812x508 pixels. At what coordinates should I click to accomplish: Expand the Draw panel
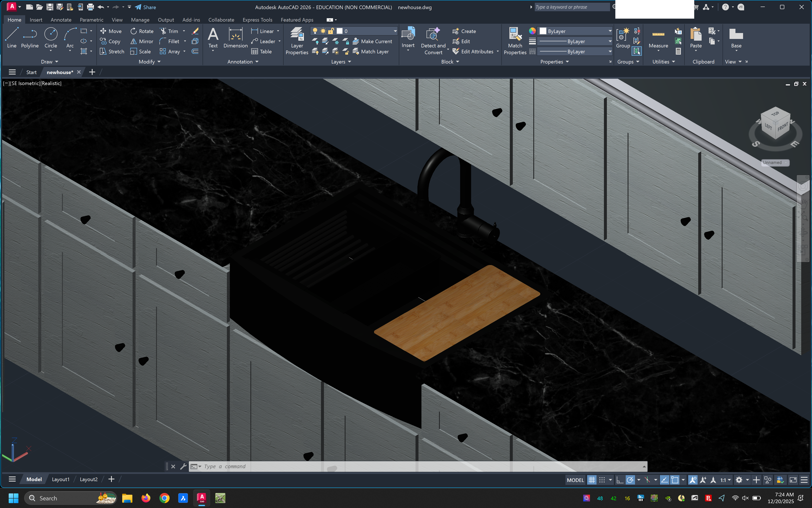coord(50,62)
